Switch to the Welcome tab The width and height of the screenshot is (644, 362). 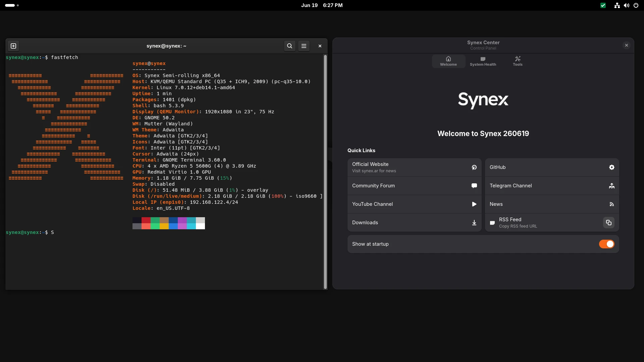pyautogui.click(x=448, y=61)
